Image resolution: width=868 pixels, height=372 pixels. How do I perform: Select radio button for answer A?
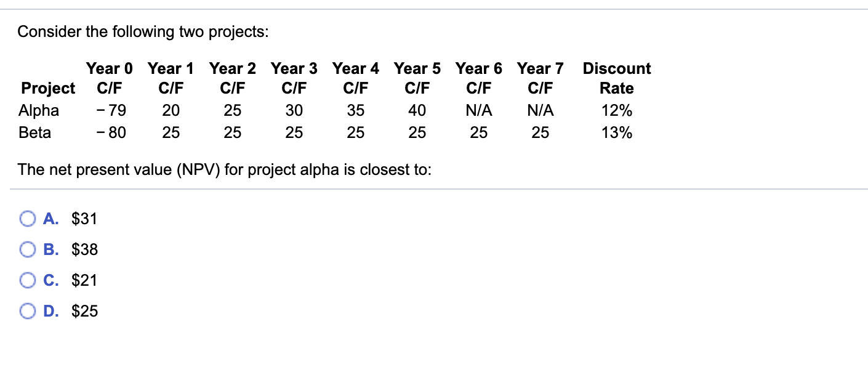[27, 218]
